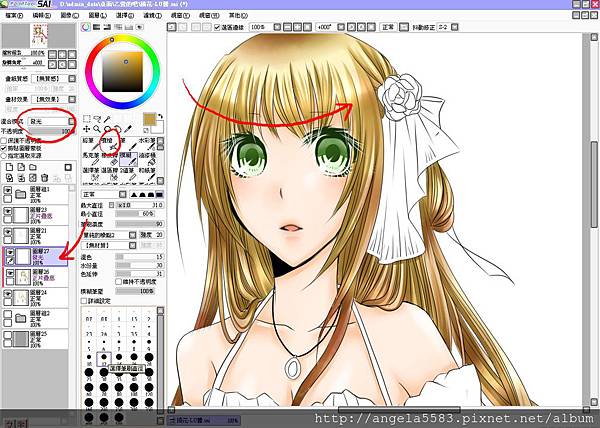Select the flat brush edge shape
The image size is (600, 428).
[159, 194]
